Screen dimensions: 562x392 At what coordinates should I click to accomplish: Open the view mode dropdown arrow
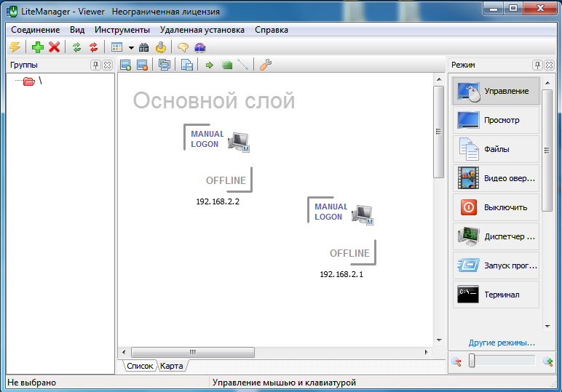[131, 47]
